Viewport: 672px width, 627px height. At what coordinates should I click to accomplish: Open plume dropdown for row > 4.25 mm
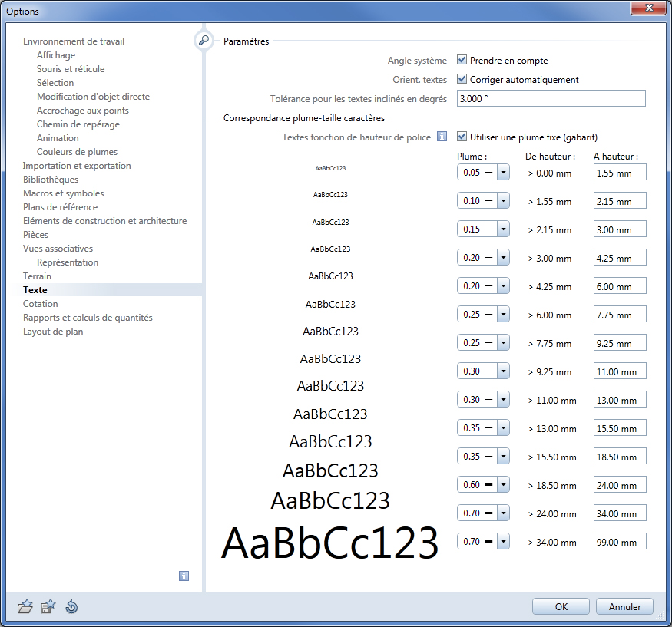tap(503, 286)
